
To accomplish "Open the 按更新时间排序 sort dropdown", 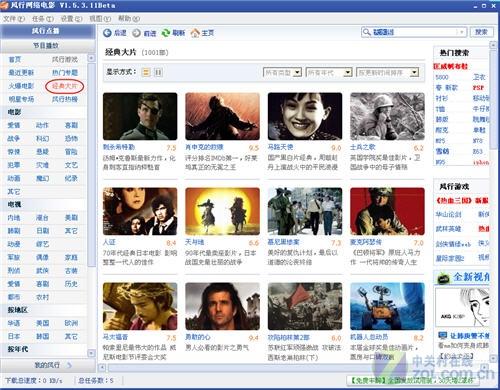I will [387, 72].
